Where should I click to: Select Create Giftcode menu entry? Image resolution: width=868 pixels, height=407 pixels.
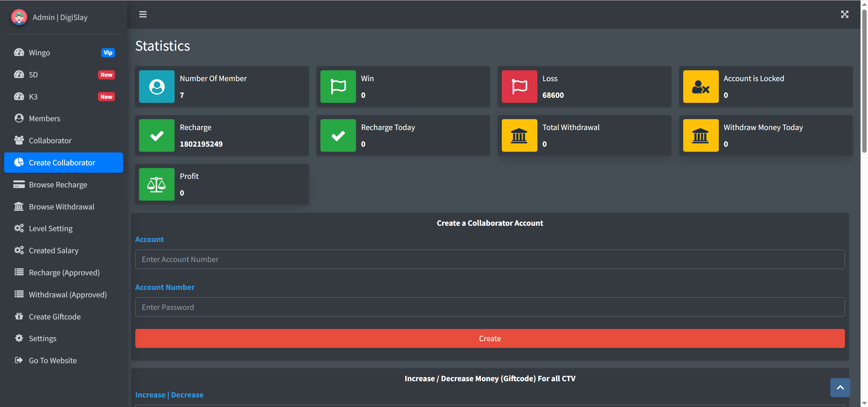pyautogui.click(x=55, y=317)
